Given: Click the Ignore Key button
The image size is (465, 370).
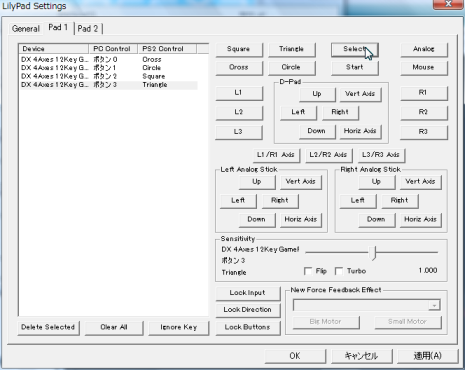Looking at the screenshot, I should 179,328.
